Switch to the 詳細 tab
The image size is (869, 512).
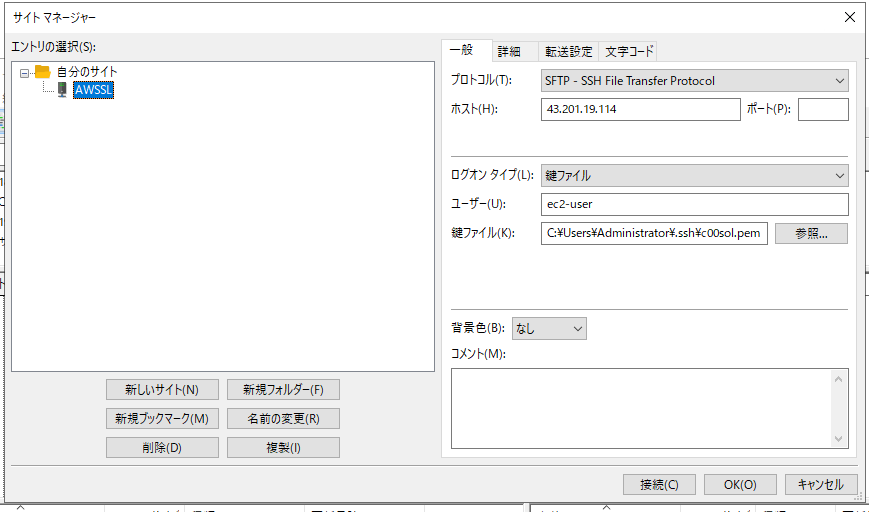click(509, 52)
